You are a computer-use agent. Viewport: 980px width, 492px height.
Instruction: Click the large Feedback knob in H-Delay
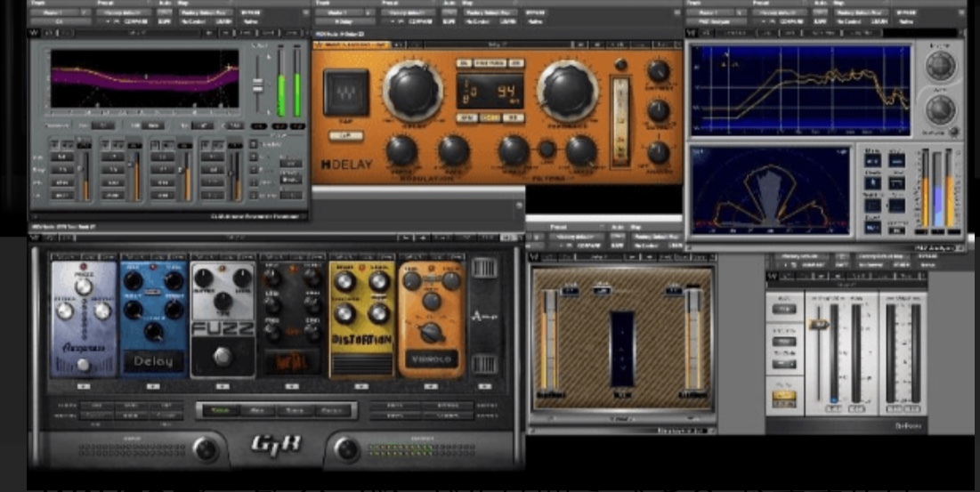[567, 92]
